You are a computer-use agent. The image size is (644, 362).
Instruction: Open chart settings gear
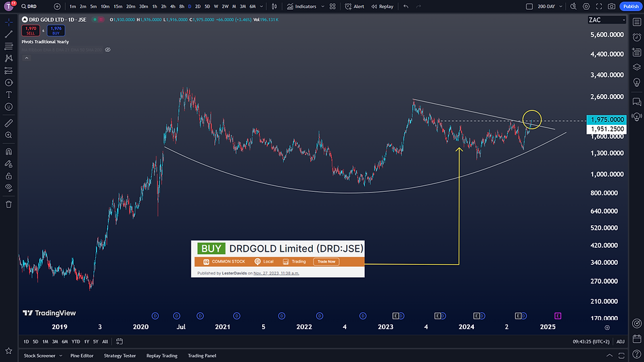click(586, 6)
